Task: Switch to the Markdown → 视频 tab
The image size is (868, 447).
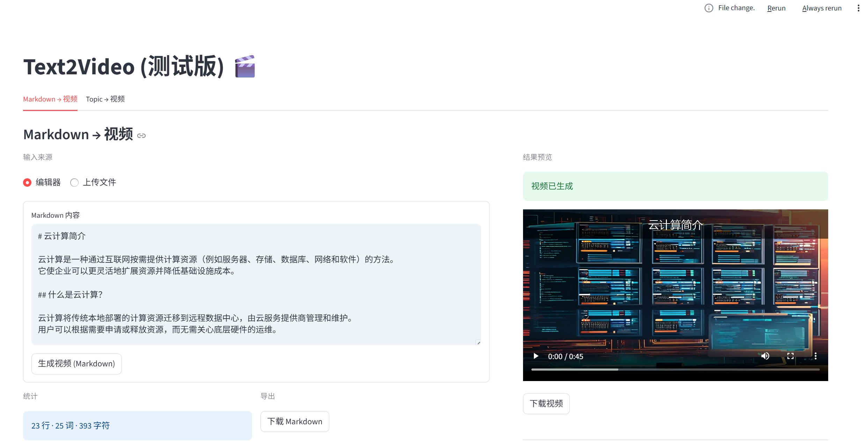Action: (50, 99)
